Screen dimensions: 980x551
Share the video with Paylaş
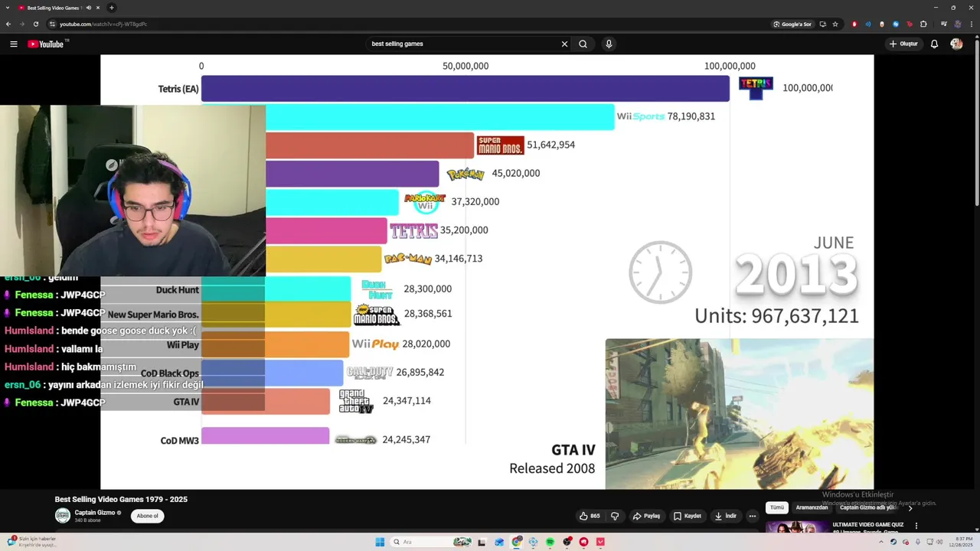[646, 516]
